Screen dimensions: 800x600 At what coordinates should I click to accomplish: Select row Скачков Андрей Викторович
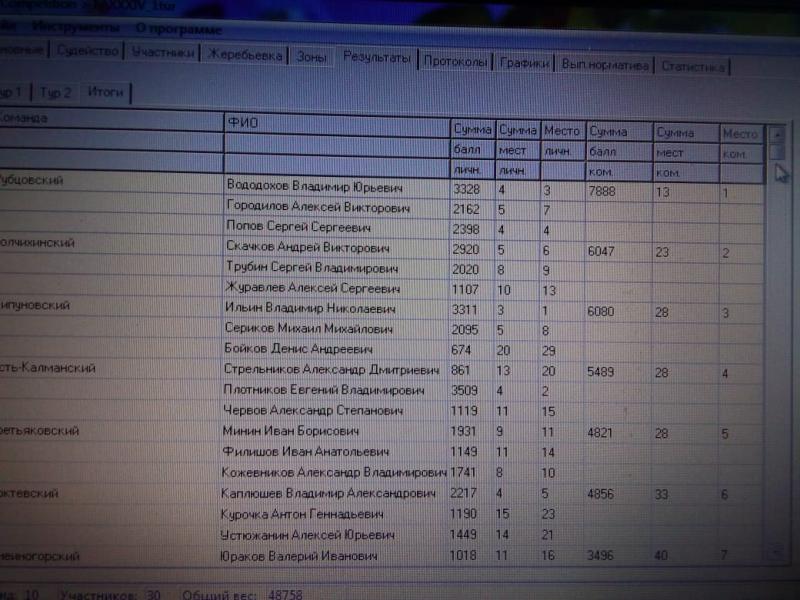(308, 247)
